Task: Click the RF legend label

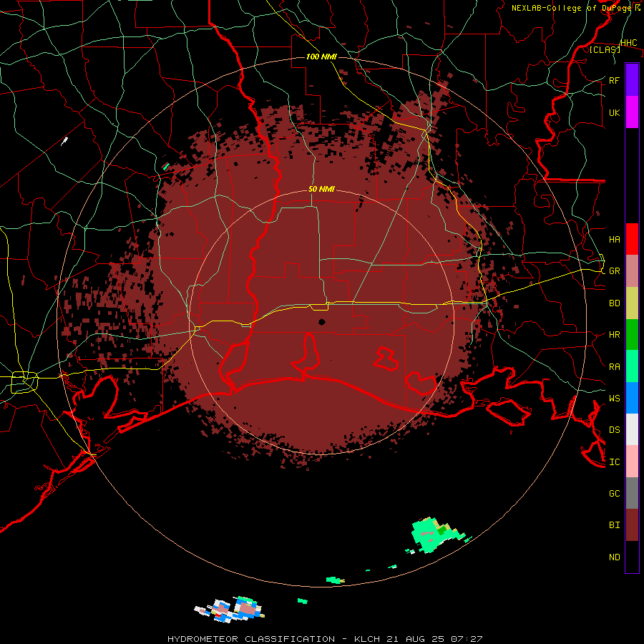Action: pyautogui.click(x=615, y=80)
